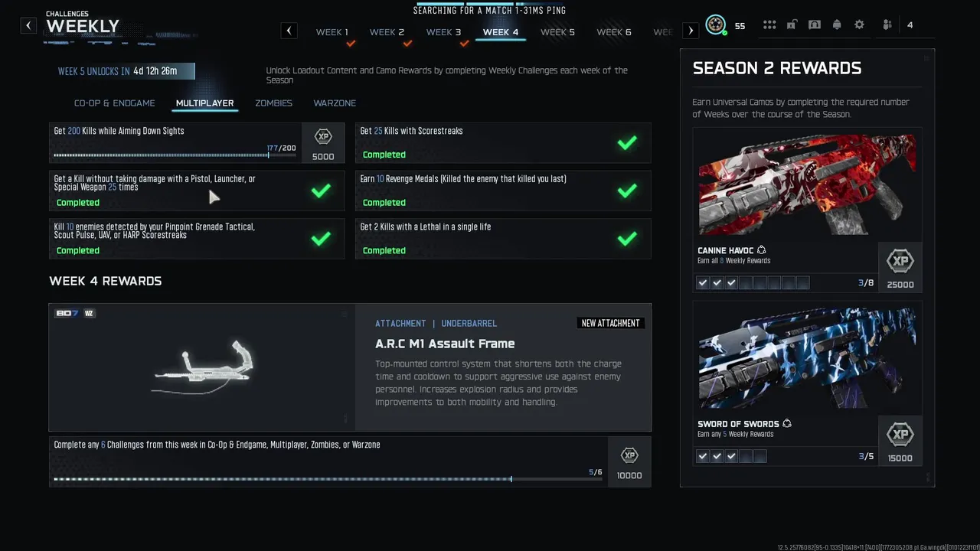The image size is (980, 551).
Task: Open the Warzone category tab
Action: tap(335, 103)
